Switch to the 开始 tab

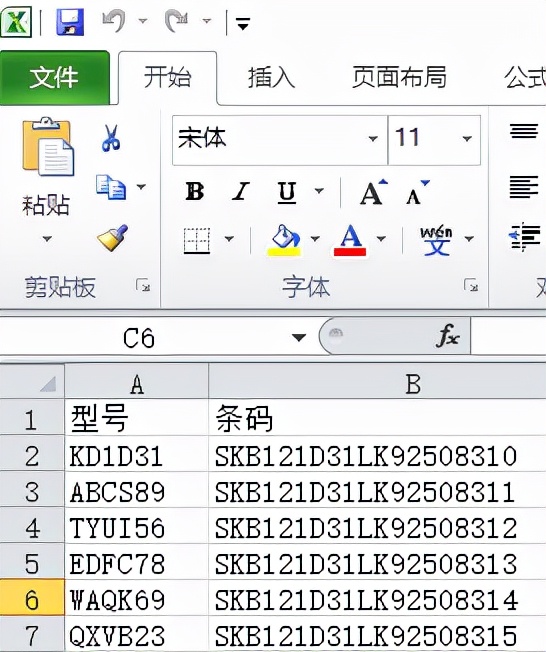(167, 78)
